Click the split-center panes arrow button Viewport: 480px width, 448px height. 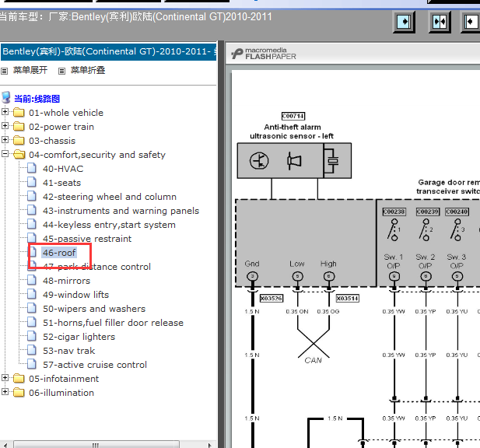(440, 22)
